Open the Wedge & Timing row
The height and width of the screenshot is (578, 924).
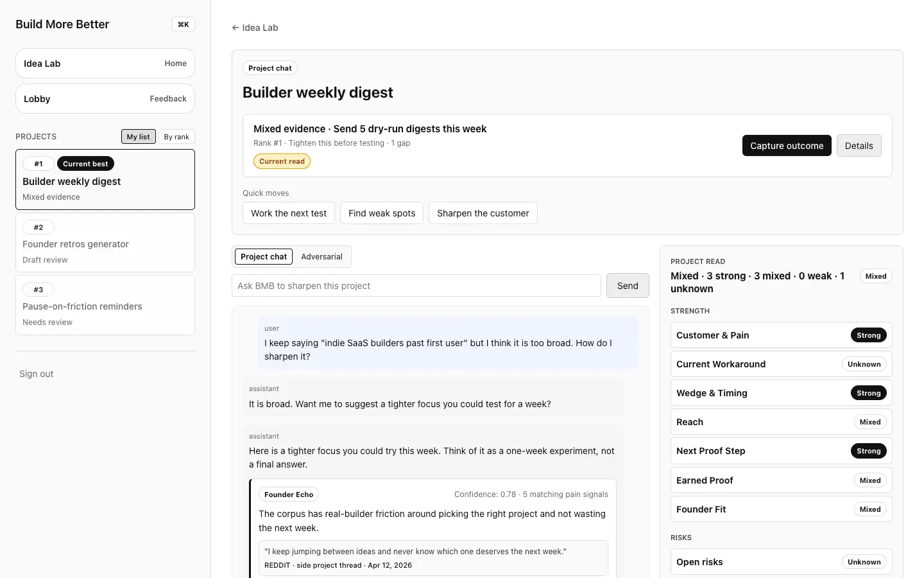(782, 393)
